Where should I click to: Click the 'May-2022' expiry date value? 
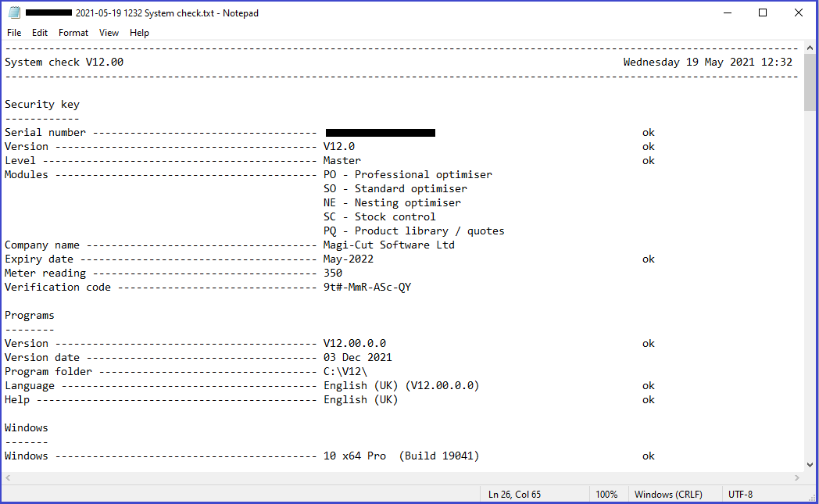[349, 259]
